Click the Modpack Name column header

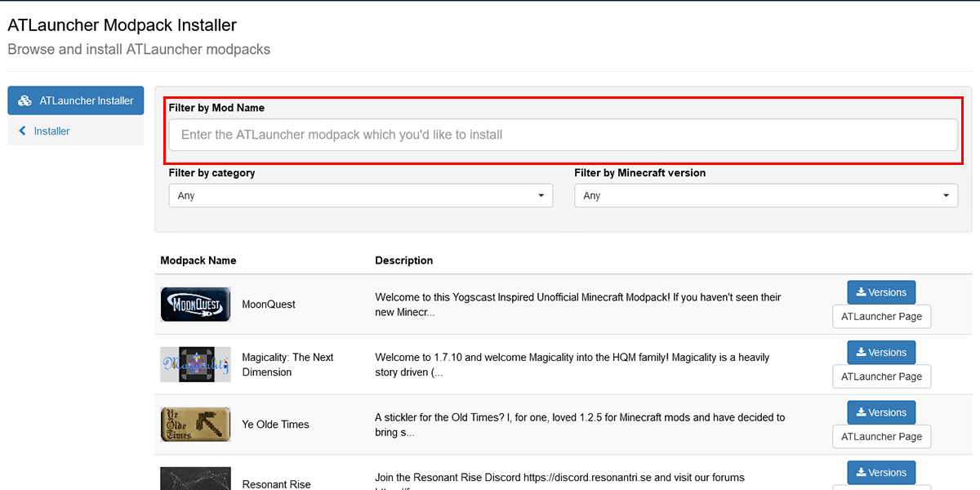[198, 261]
